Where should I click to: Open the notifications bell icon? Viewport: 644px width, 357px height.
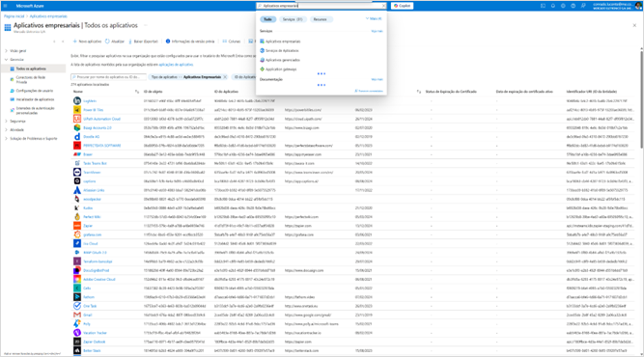553,6
